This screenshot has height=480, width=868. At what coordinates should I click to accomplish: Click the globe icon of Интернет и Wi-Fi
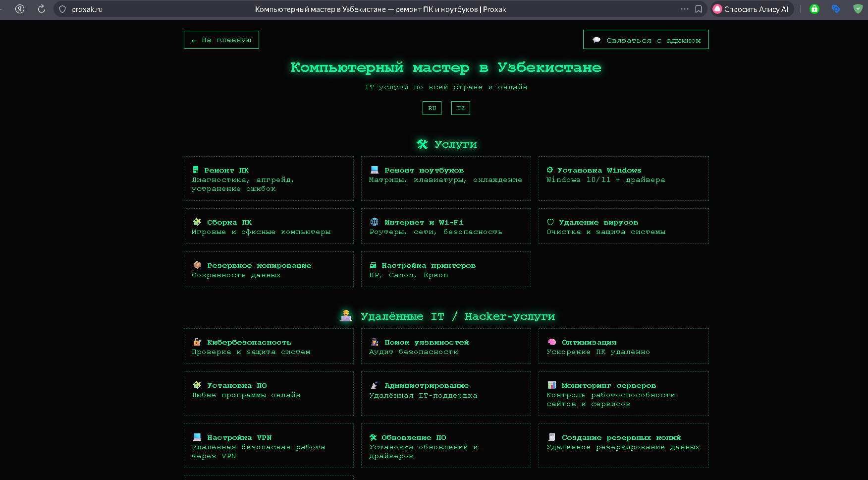pyautogui.click(x=375, y=222)
